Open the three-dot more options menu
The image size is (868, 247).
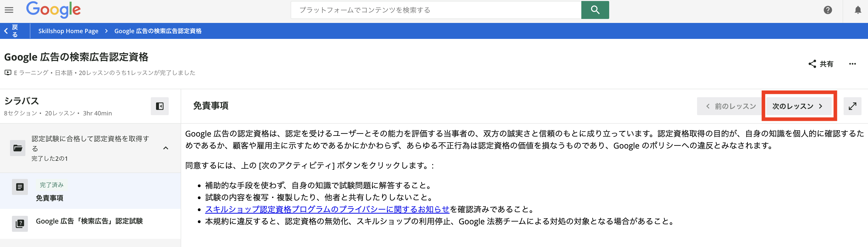pos(852,64)
